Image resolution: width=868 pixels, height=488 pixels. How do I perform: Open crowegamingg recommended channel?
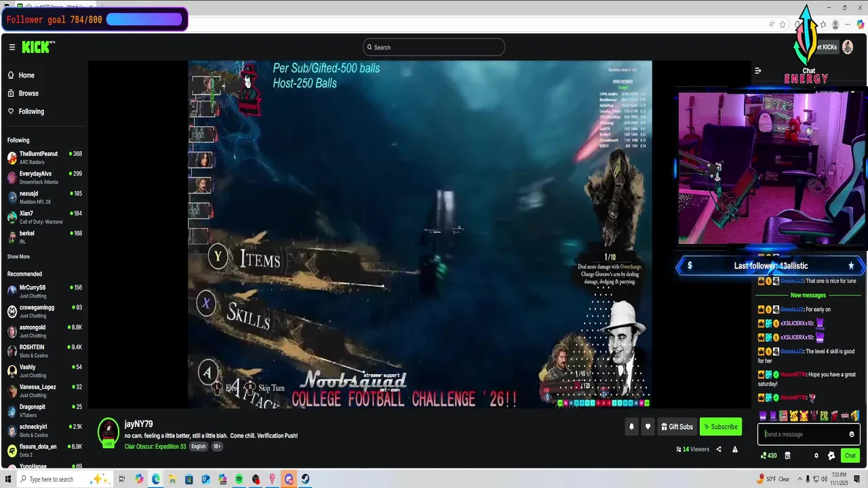(44, 310)
